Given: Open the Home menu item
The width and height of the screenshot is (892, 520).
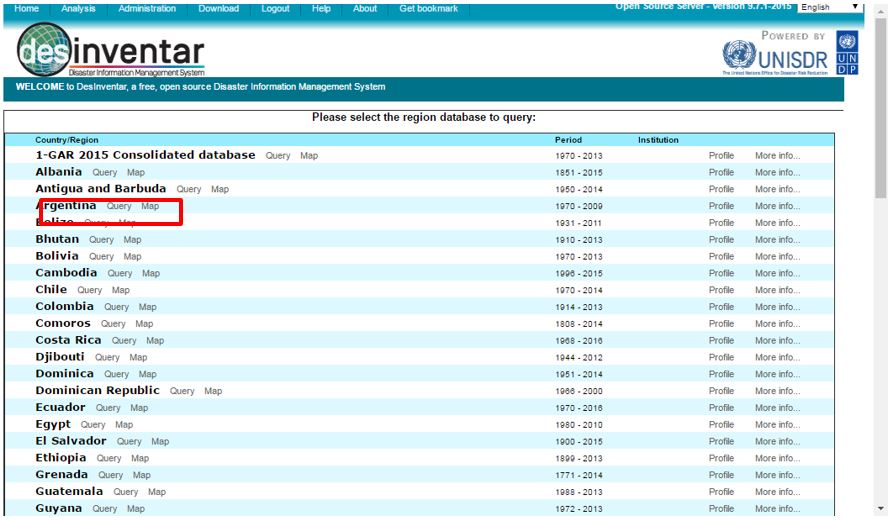Looking at the screenshot, I should pos(26,9).
